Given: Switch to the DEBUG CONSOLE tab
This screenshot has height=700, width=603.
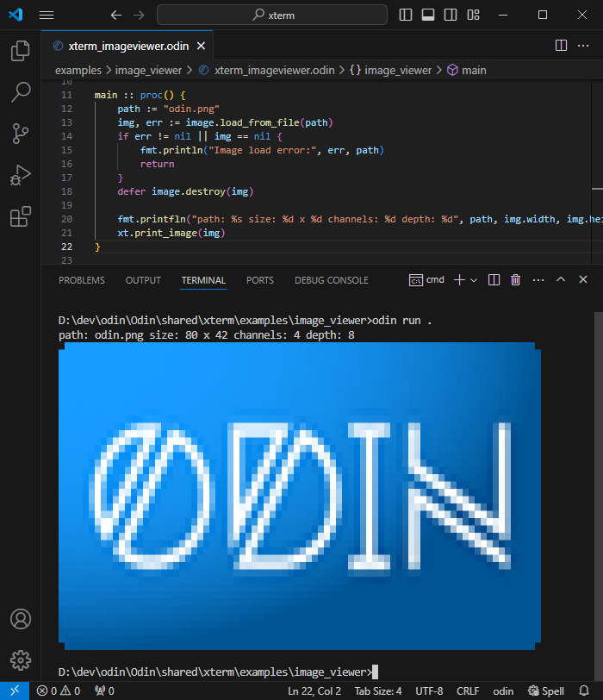Looking at the screenshot, I should point(332,280).
